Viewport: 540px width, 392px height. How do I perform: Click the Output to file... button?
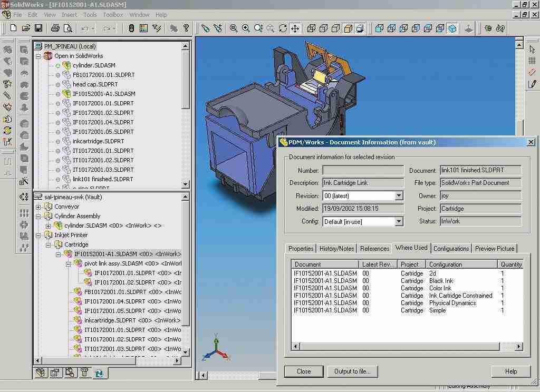[352, 371]
